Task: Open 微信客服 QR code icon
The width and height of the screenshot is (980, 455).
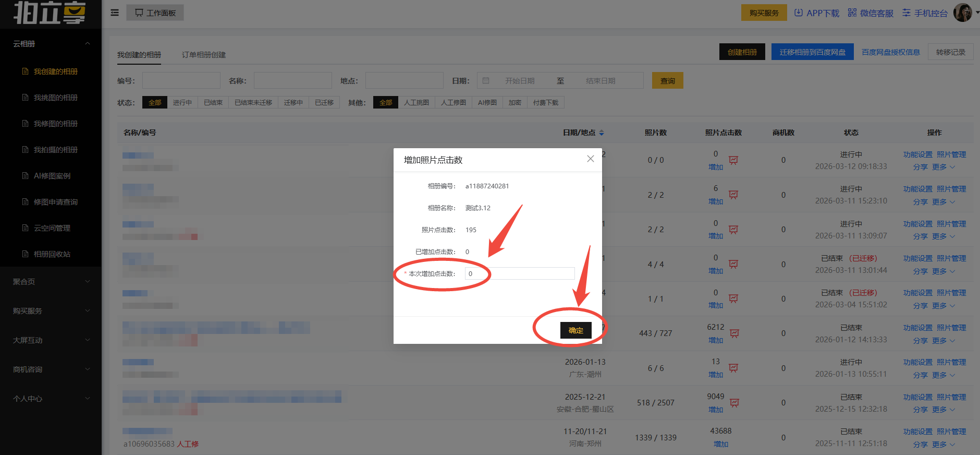Action: coord(852,13)
